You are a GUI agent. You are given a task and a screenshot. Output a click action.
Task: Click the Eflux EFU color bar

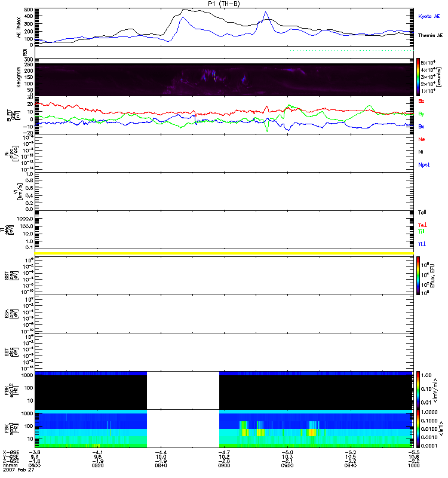pyautogui.click(x=418, y=275)
